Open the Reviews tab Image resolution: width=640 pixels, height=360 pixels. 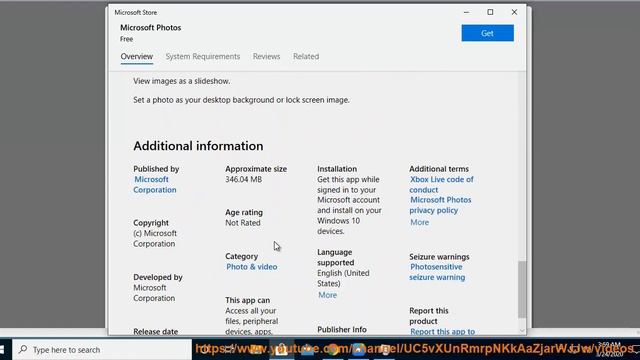tap(266, 56)
